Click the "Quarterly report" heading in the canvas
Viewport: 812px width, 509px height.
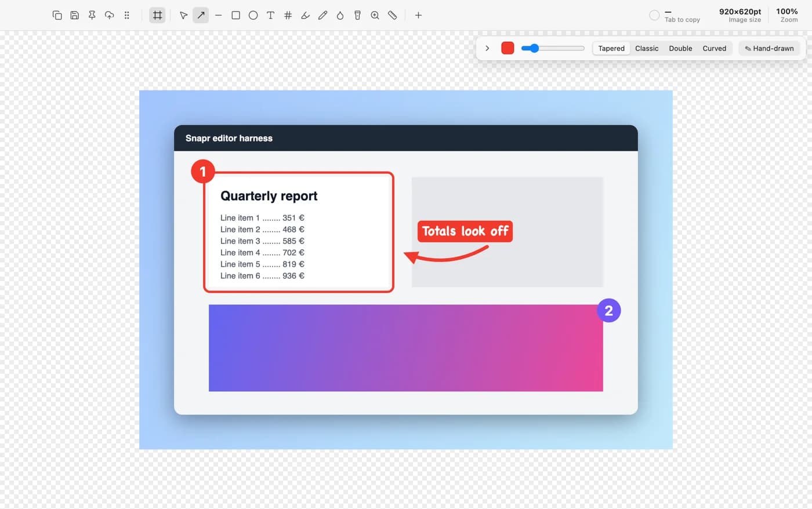pos(269,196)
